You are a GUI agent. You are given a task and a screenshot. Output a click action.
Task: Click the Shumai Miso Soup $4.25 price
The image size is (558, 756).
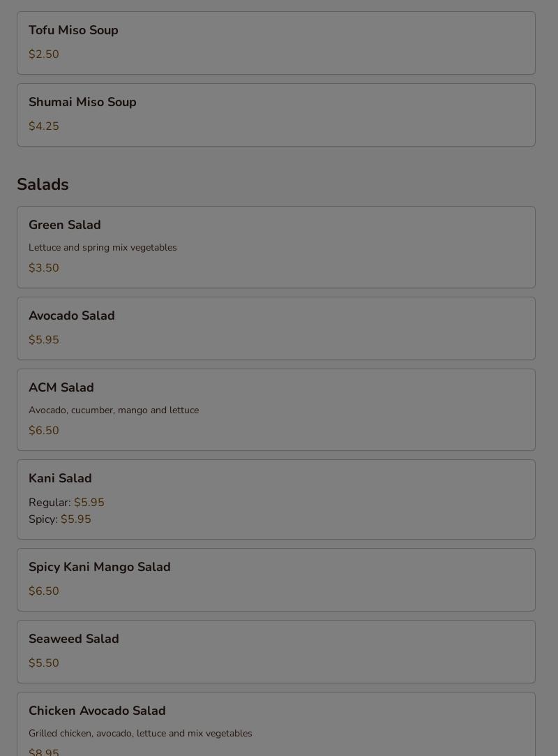coord(44,126)
